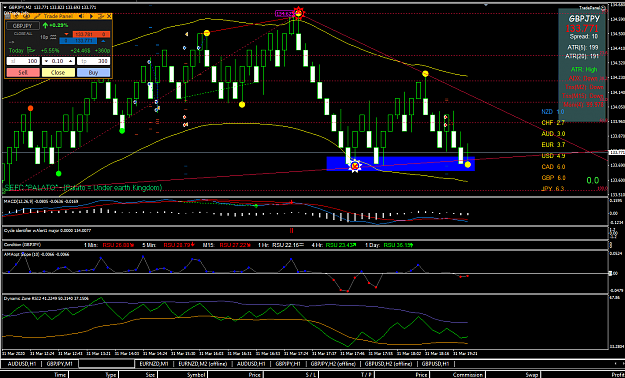Click the GBPJPY title in right info panel

click(x=583, y=19)
